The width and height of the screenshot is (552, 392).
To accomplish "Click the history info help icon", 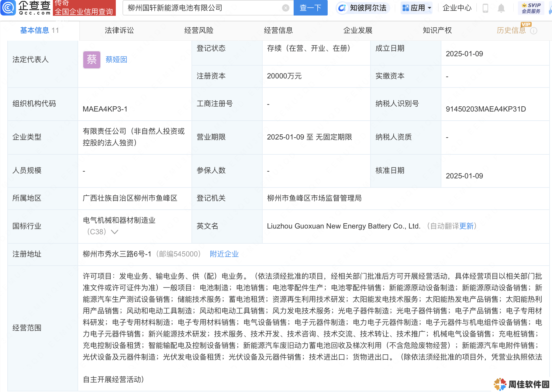I will [533, 31].
